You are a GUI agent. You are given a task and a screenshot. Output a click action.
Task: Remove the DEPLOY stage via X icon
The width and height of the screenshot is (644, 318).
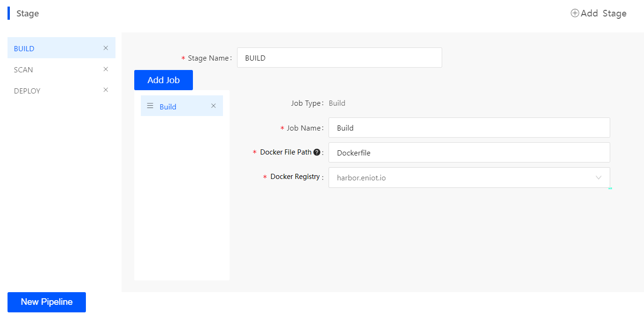tap(106, 90)
